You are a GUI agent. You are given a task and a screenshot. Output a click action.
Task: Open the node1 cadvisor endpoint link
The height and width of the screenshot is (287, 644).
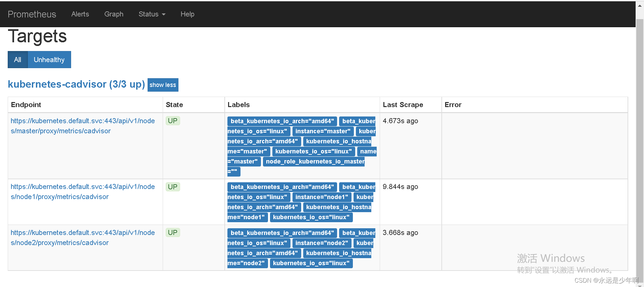[83, 192]
